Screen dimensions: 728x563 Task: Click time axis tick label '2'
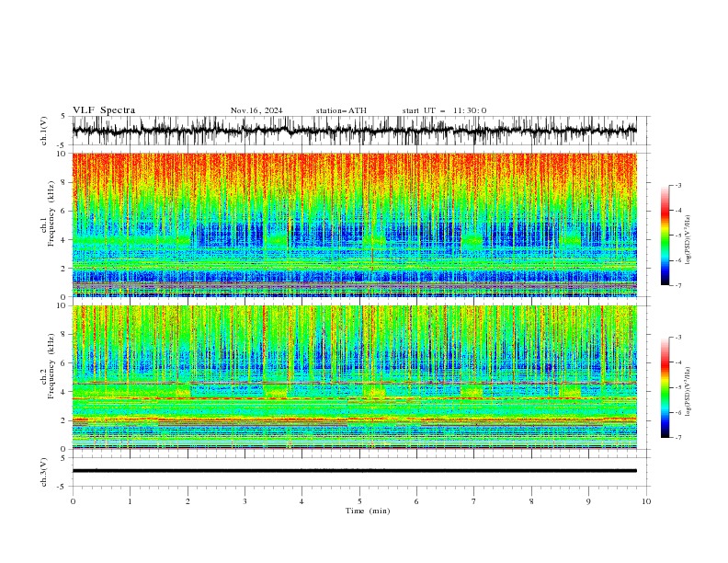[188, 501]
